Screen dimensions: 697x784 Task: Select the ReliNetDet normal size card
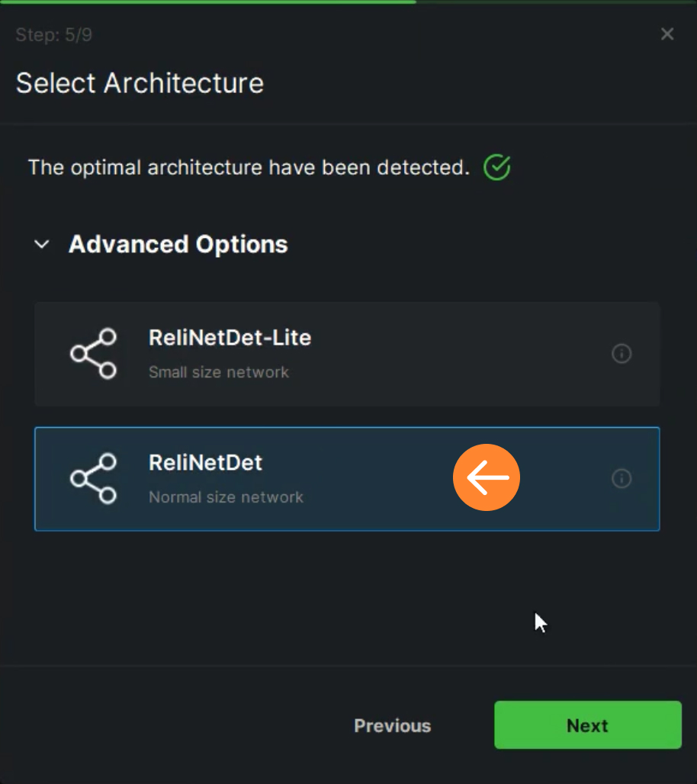coord(347,479)
